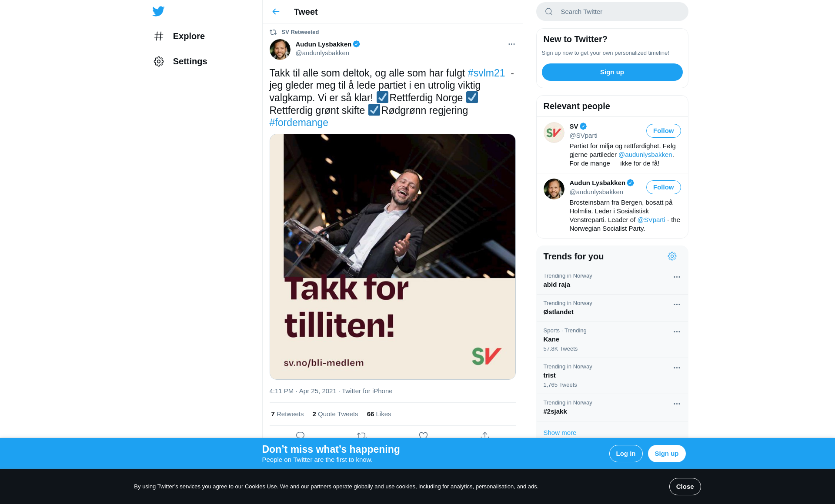835x504 pixels.
Task: Open the Takk for tilliten image
Action: tap(392, 257)
